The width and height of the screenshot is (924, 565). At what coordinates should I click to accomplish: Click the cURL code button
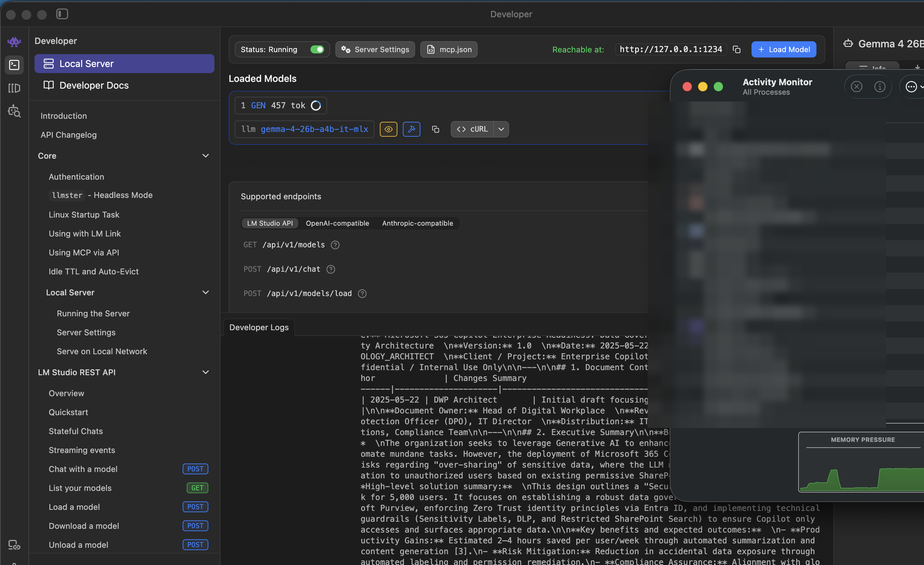(472, 129)
